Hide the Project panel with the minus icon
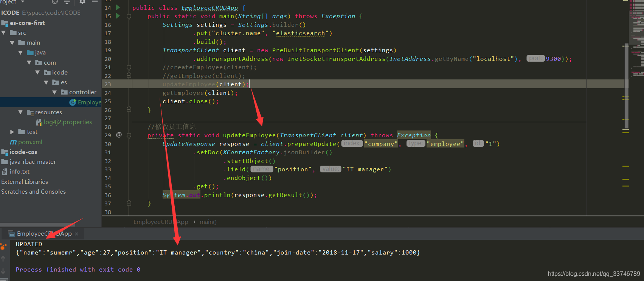This screenshot has height=281, width=644. coord(95,2)
